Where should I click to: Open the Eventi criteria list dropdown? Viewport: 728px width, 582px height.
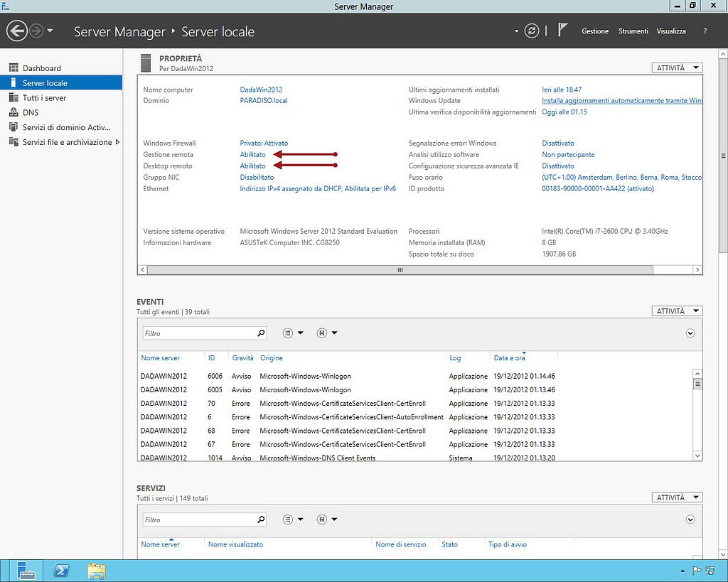point(293,333)
